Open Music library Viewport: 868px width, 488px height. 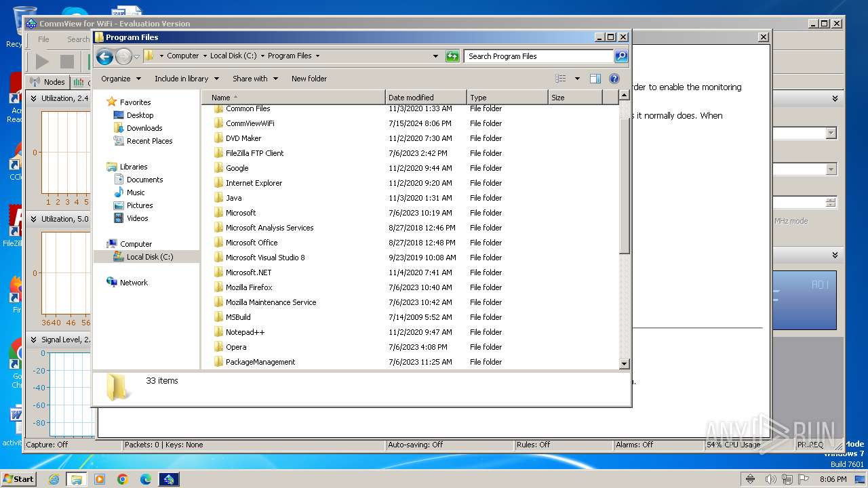[136, 192]
